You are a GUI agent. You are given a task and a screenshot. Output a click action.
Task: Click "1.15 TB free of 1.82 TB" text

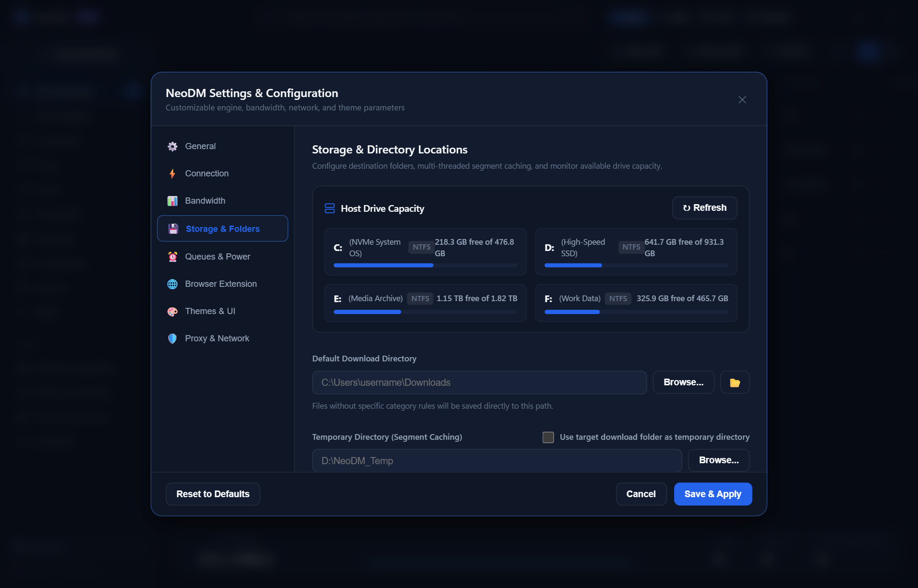tap(477, 298)
